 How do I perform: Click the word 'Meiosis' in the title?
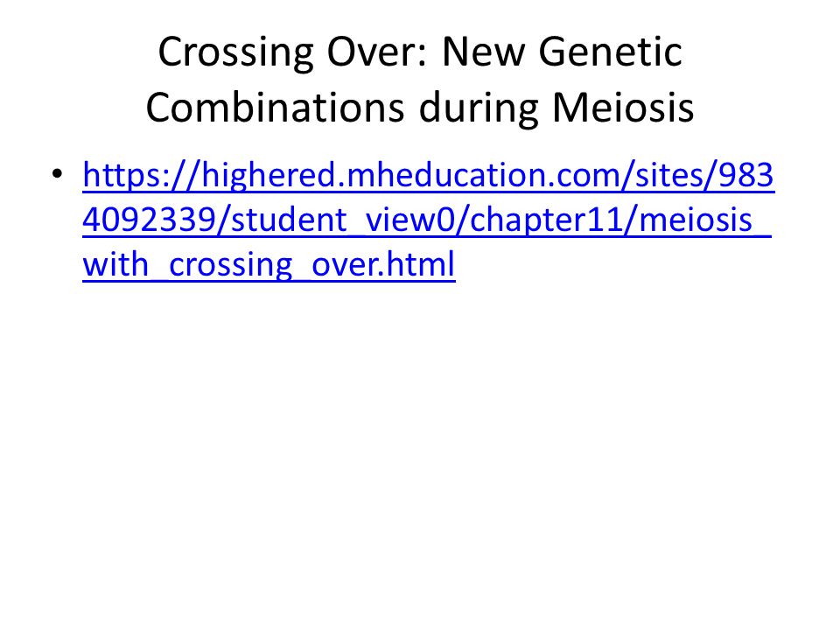[x=623, y=108]
